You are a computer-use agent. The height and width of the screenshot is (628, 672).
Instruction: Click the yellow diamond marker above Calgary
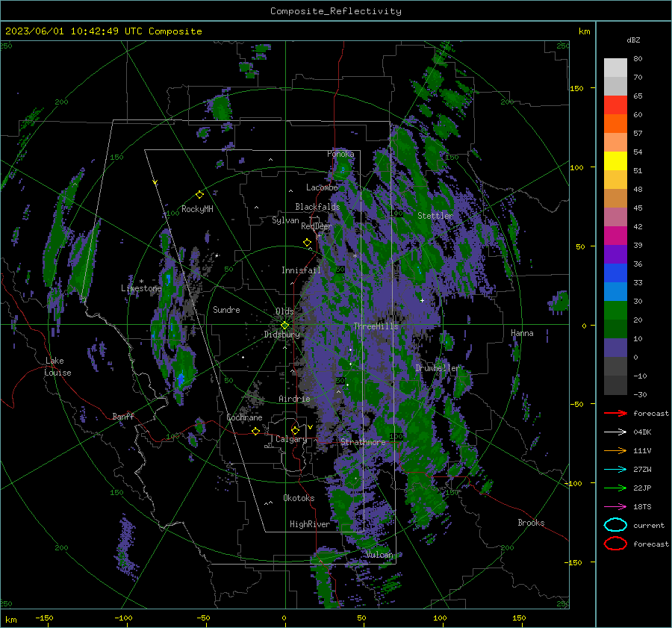coord(295,430)
